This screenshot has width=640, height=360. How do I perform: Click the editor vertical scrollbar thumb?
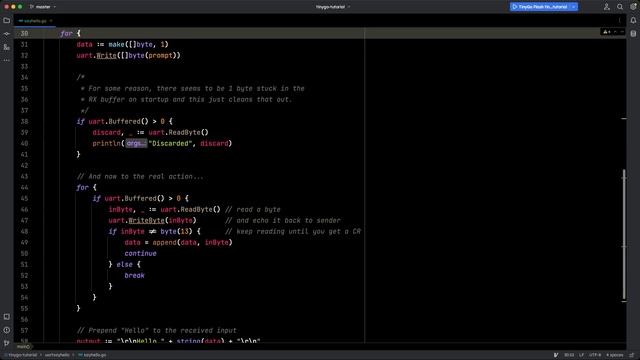tap(624, 235)
